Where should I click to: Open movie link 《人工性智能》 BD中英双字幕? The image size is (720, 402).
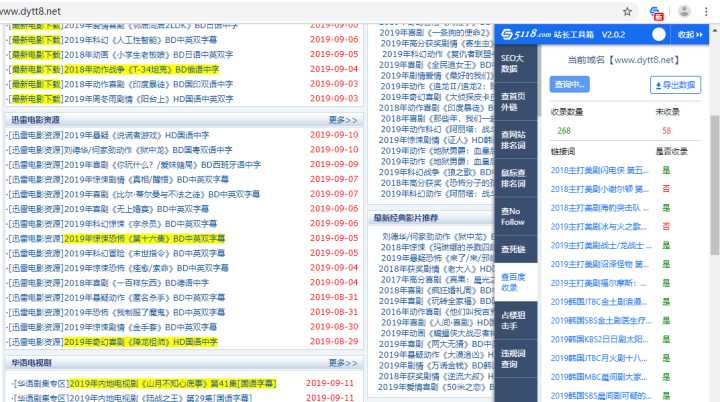140,40
